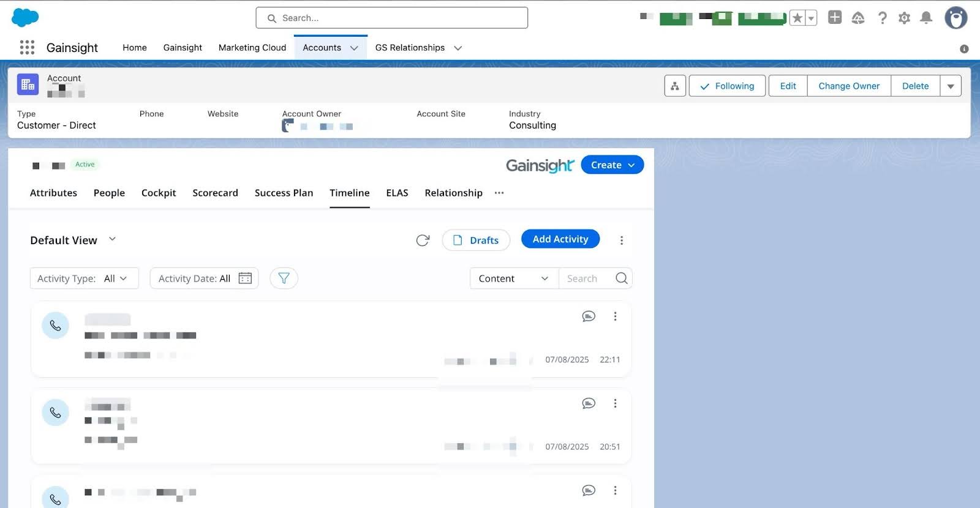
Task: Click the Edit button
Action: (x=788, y=86)
